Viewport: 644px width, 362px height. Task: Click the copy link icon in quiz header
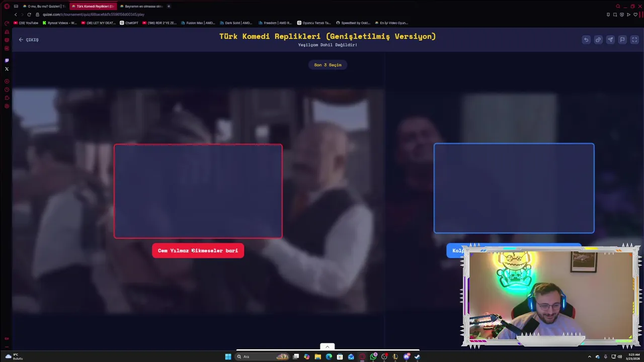pos(598,40)
